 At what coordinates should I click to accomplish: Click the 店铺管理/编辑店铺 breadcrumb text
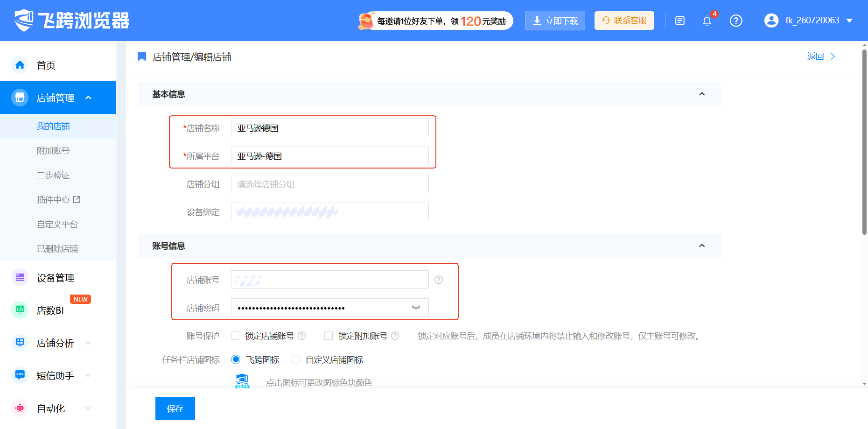click(192, 57)
